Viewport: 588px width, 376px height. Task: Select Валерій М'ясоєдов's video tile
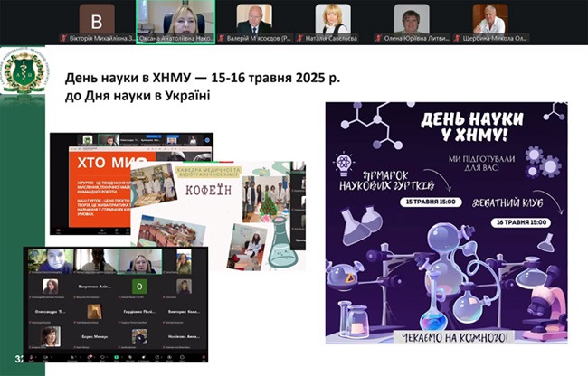click(254, 17)
